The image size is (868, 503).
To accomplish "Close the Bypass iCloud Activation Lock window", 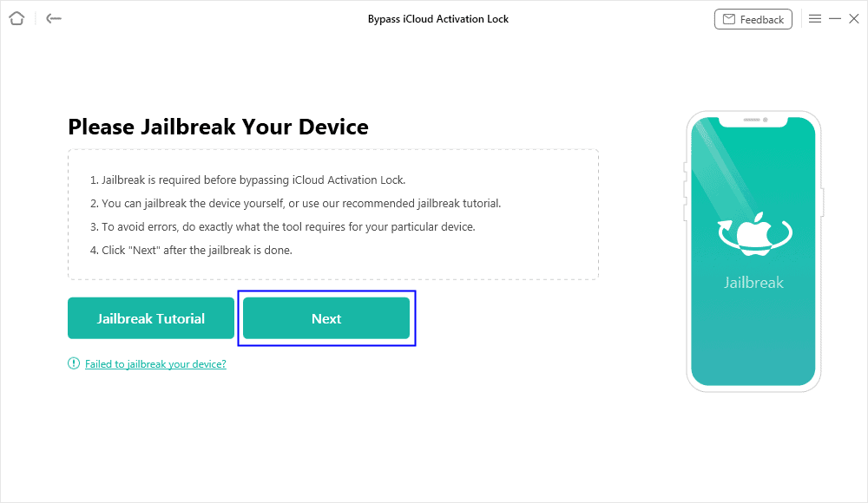I will pos(854,19).
